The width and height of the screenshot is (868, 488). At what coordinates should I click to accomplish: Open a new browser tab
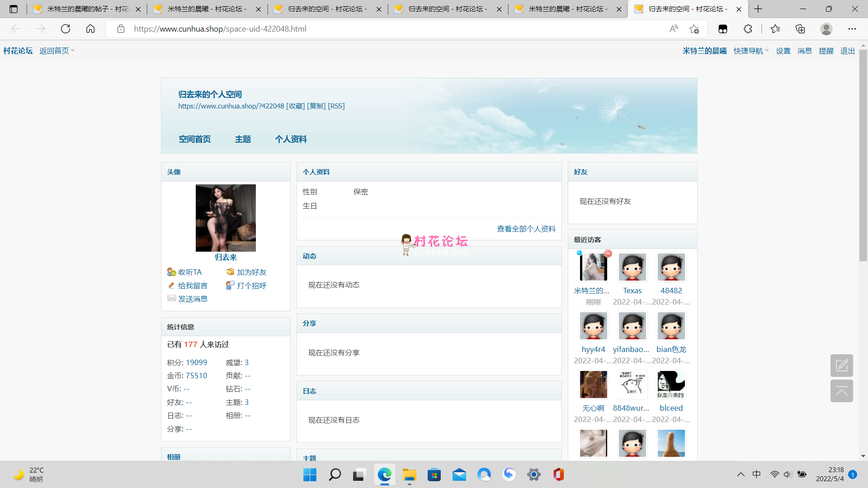[758, 9]
